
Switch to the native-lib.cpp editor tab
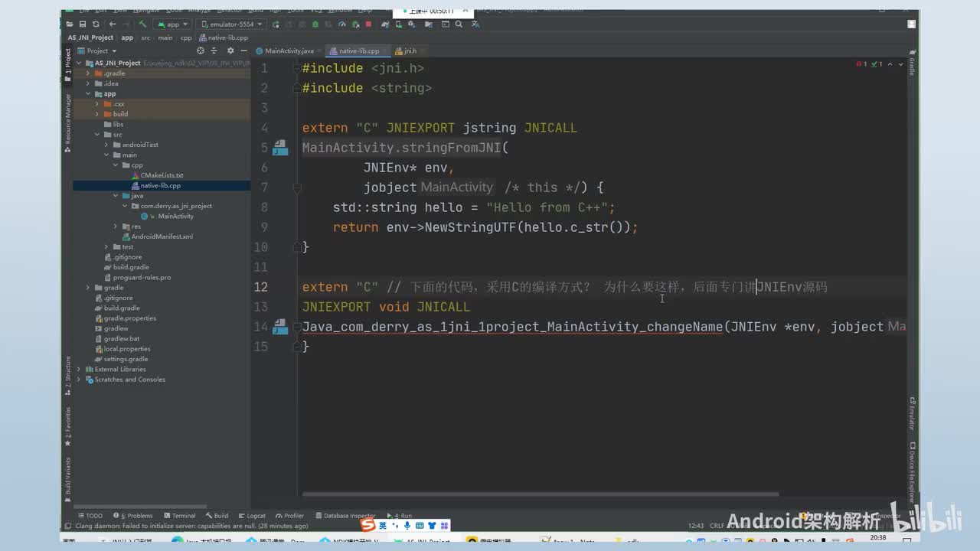tap(358, 51)
